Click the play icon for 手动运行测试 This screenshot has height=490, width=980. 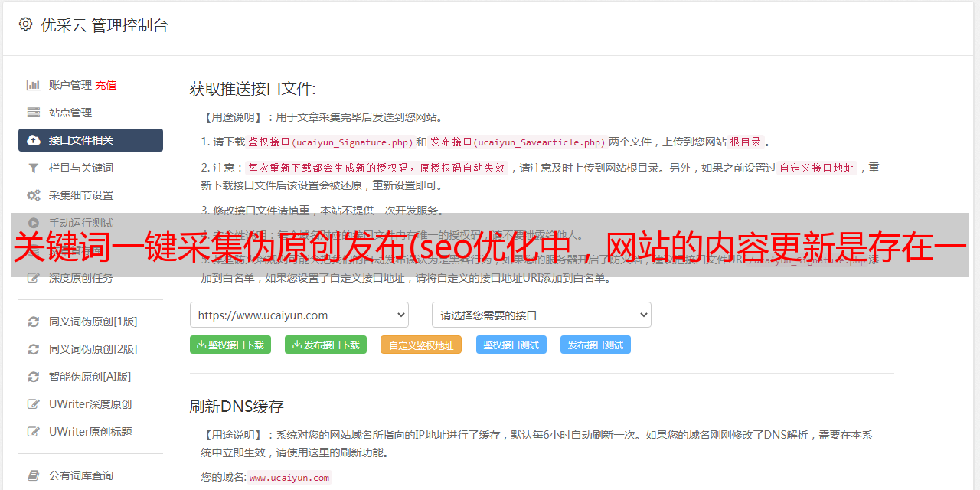pyautogui.click(x=34, y=223)
